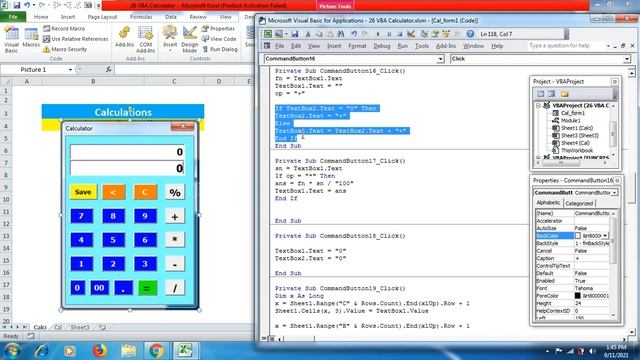
Task: Open the Macros dialog in Excel
Action: 31,38
